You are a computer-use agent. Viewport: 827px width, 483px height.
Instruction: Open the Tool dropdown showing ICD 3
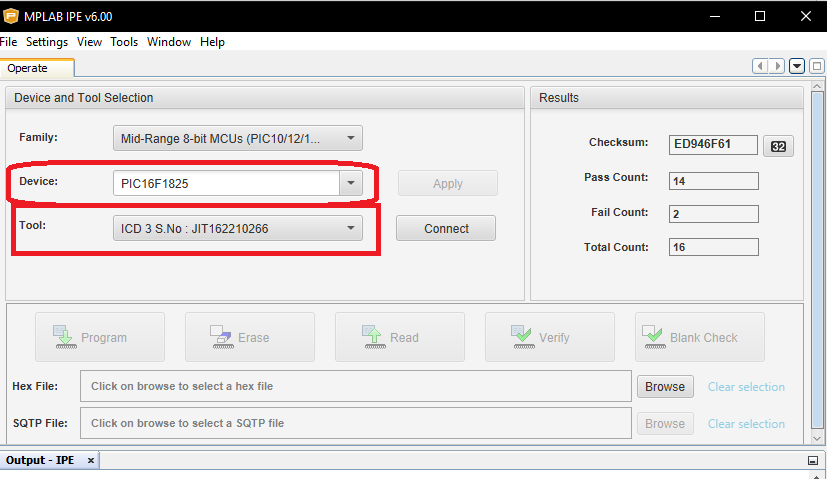tap(238, 228)
